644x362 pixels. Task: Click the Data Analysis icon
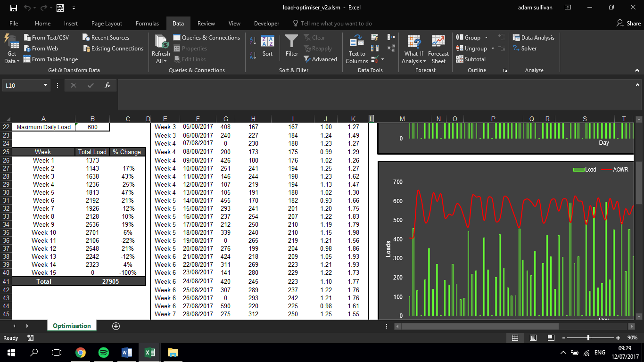click(534, 37)
